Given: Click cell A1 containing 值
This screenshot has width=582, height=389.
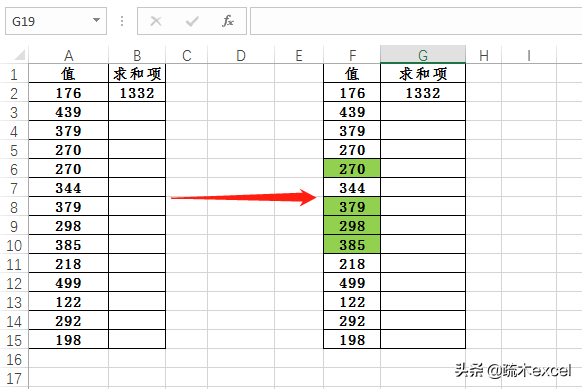Looking at the screenshot, I should coord(68,73).
